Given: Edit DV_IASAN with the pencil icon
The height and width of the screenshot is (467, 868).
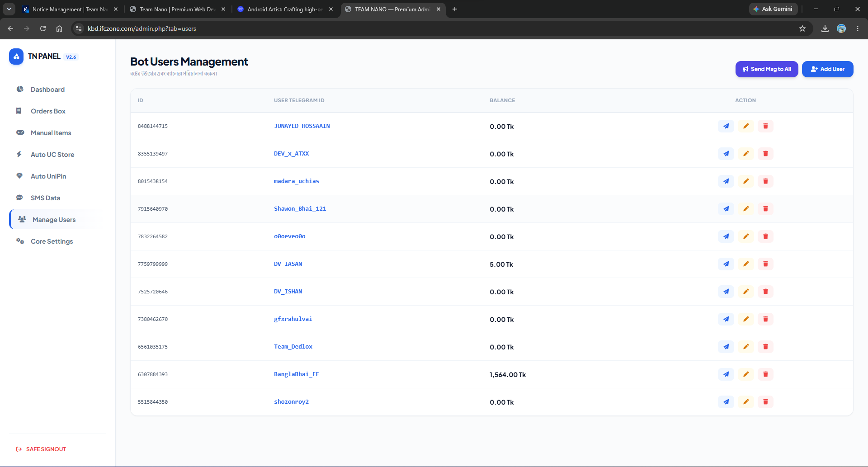Looking at the screenshot, I should pos(746,264).
